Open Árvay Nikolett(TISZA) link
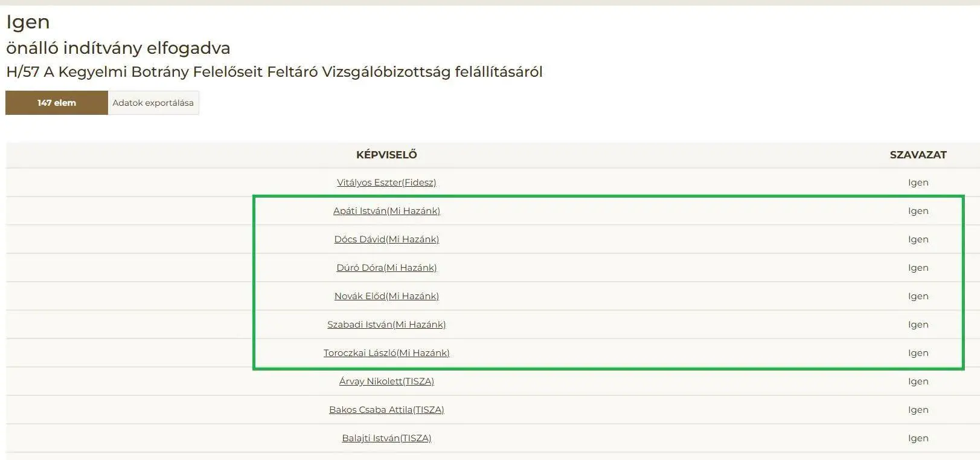980x460 pixels. (386, 381)
